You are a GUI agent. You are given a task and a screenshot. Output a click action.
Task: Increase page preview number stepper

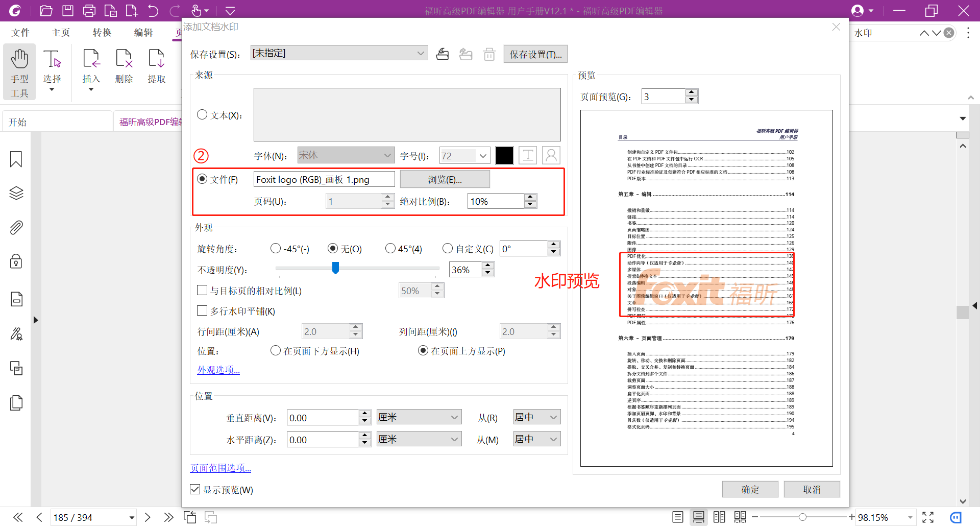pyautogui.click(x=692, y=92)
